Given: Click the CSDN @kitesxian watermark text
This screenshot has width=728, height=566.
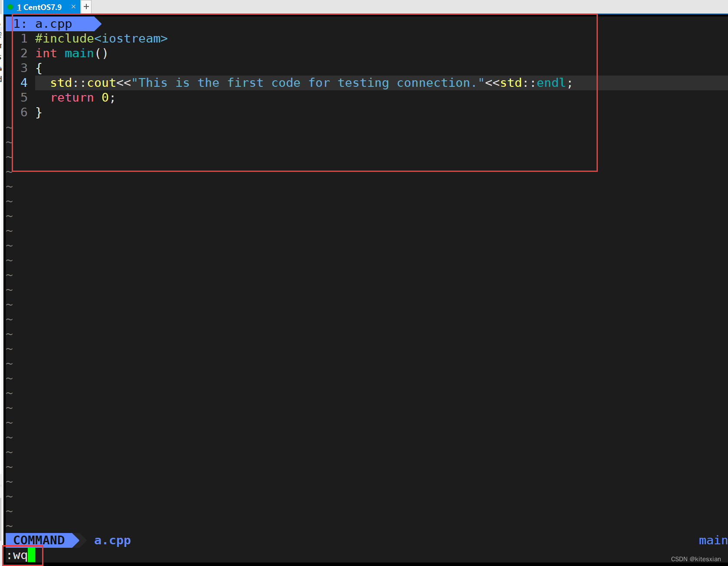Looking at the screenshot, I should (x=696, y=559).
